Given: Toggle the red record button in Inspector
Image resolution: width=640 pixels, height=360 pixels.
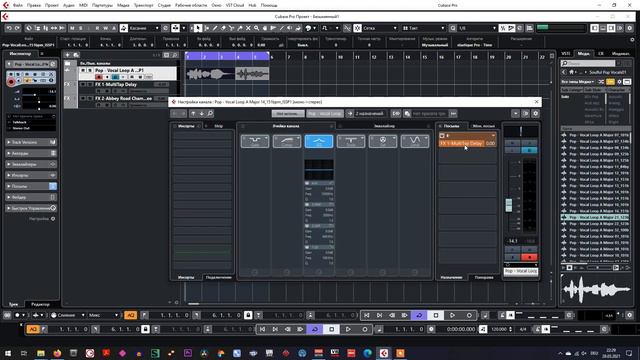Looking at the screenshot, I should click(11, 82).
